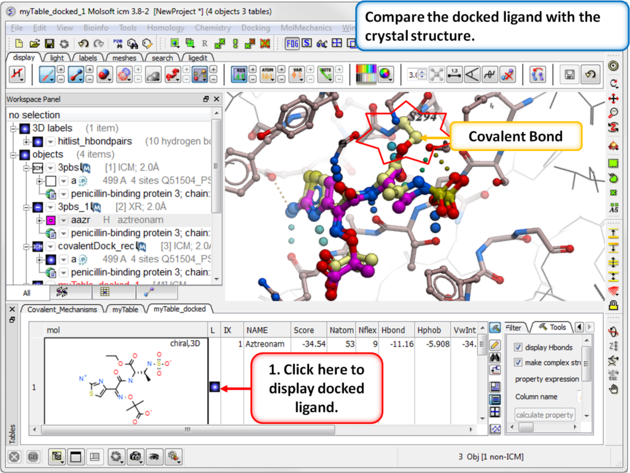Switch to myTable tab
This screenshot has height=473, width=630.
[125, 309]
